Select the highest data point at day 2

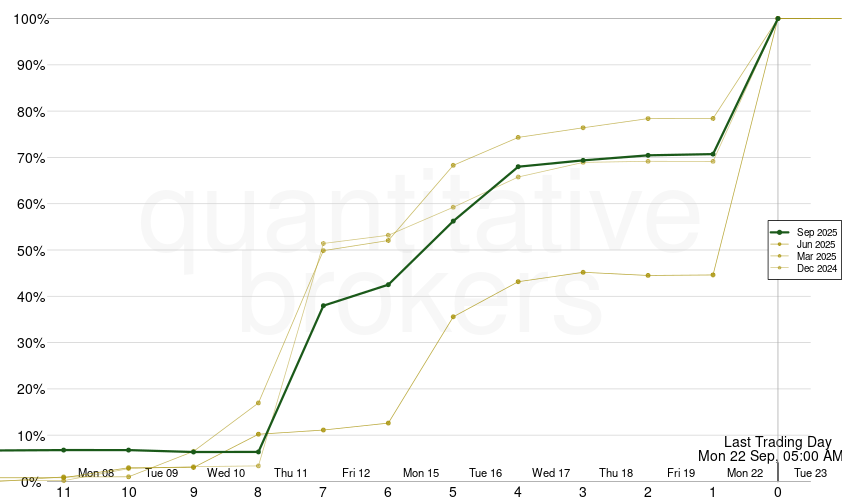click(x=648, y=119)
